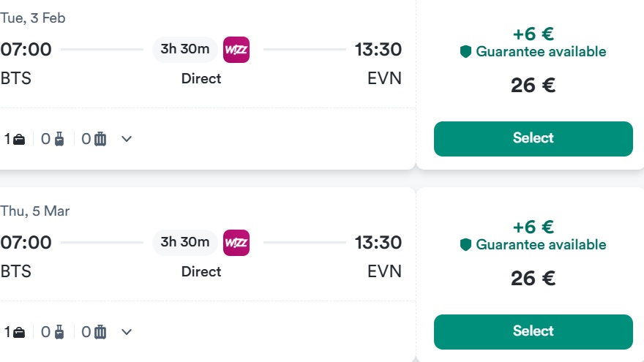Click the Wizz Air logo on the 5 Mar flight
644x362 pixels.
(236, 243)
